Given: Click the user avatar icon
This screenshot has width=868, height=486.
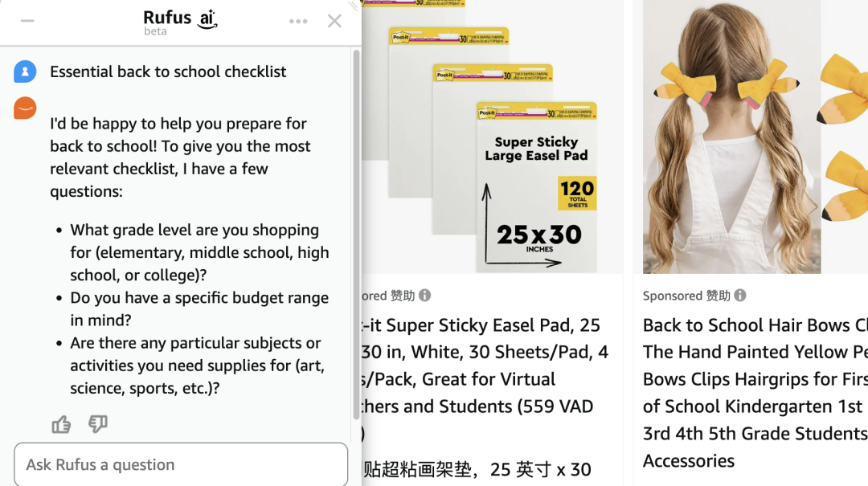Looking at the screenshot, I should [25, 72].
